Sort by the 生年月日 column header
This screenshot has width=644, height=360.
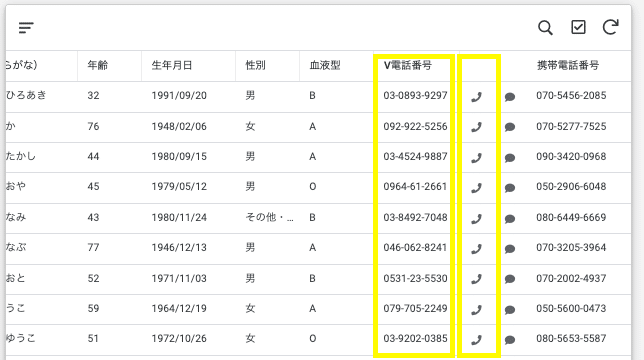pos(172,65)
